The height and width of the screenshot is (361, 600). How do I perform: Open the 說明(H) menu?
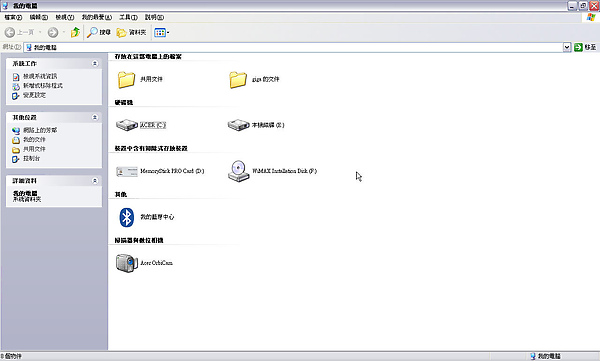(x=154, y=17)
